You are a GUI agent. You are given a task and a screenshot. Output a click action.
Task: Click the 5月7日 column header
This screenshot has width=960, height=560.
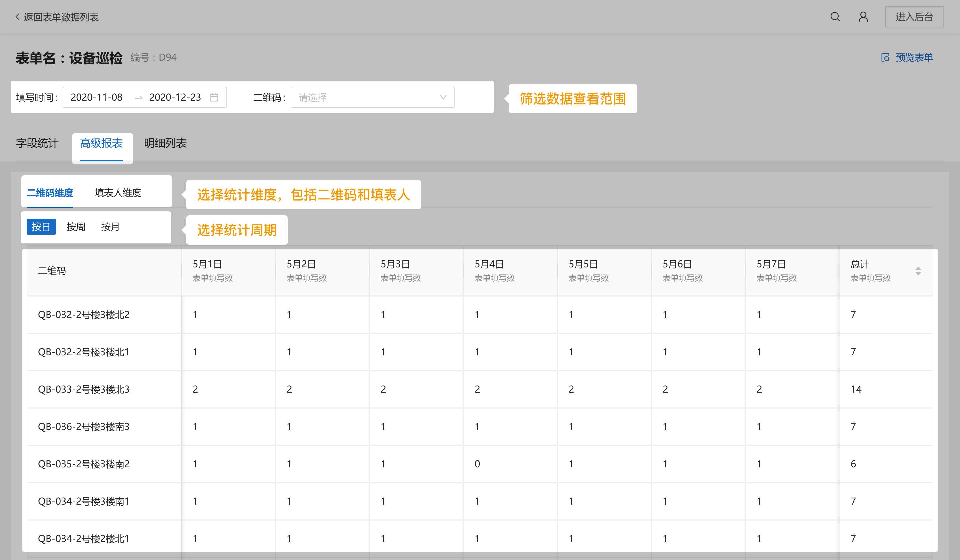pos(792,271)
